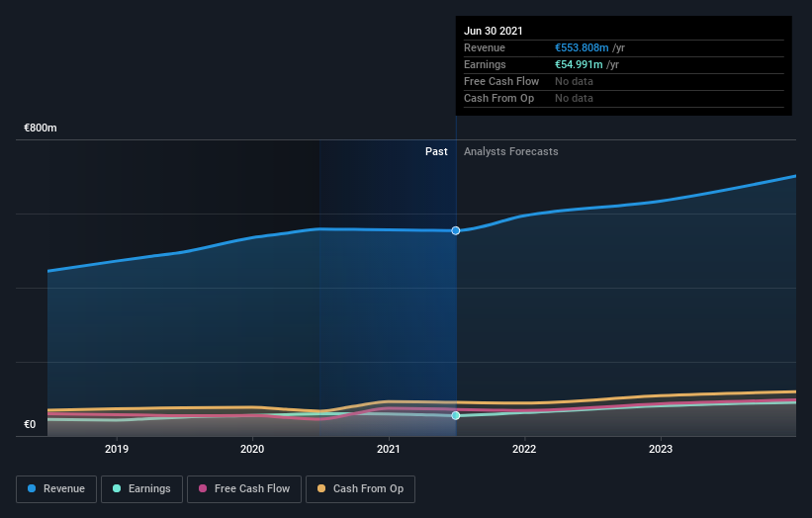Click the Revenue data point on the blue line
Image resolution: width=812 pixels, height=518 pixels.
(x=456, y=230)
